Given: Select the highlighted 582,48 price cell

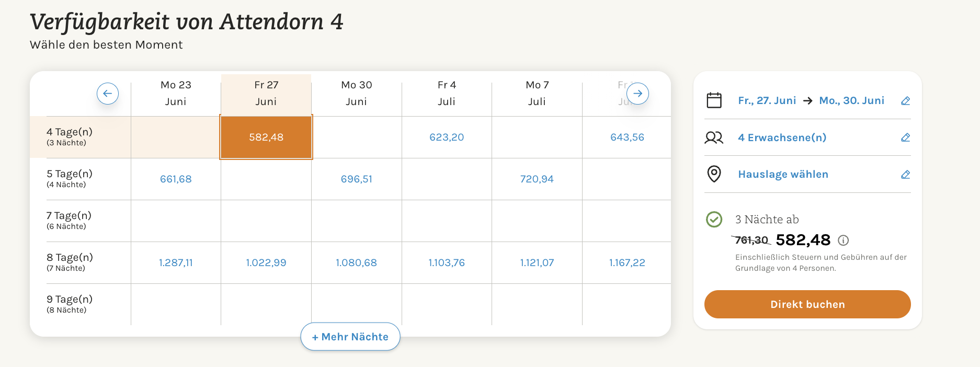Looking at the screenshot, I should point(266,137).
